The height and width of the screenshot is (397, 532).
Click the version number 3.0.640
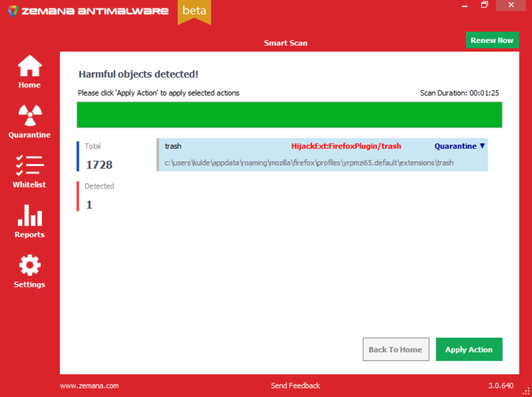coord(501,386)
